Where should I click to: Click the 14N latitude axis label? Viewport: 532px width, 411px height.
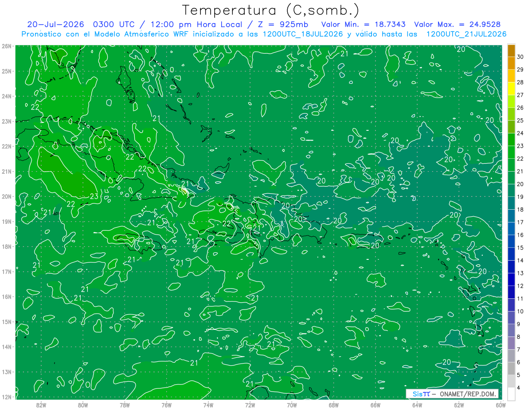click(x=6, y=347)
